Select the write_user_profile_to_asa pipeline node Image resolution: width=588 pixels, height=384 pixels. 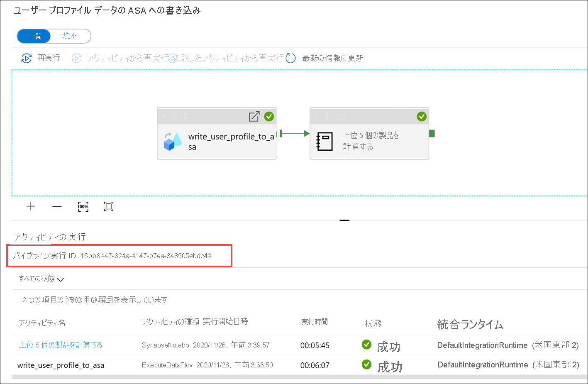(x=217, y=134)
